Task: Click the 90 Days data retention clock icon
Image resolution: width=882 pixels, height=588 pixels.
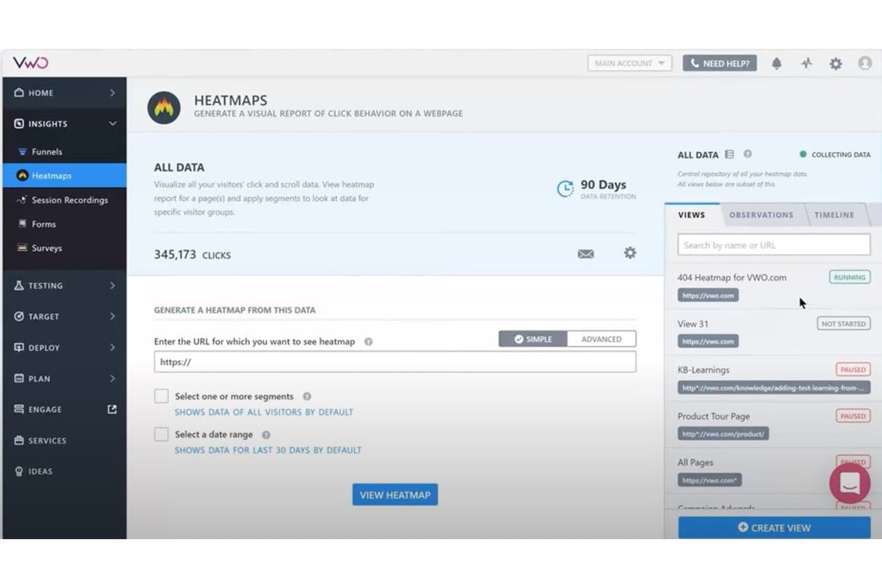Action: point(564,189)
